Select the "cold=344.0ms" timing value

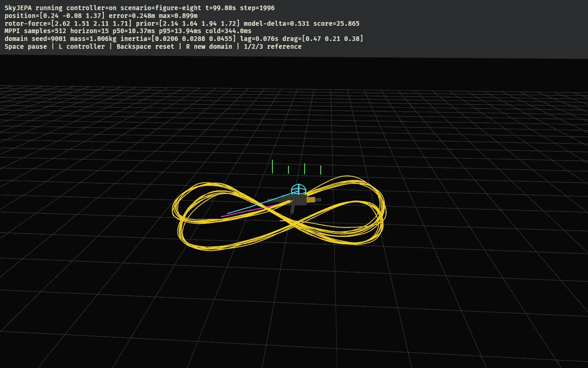228,31
